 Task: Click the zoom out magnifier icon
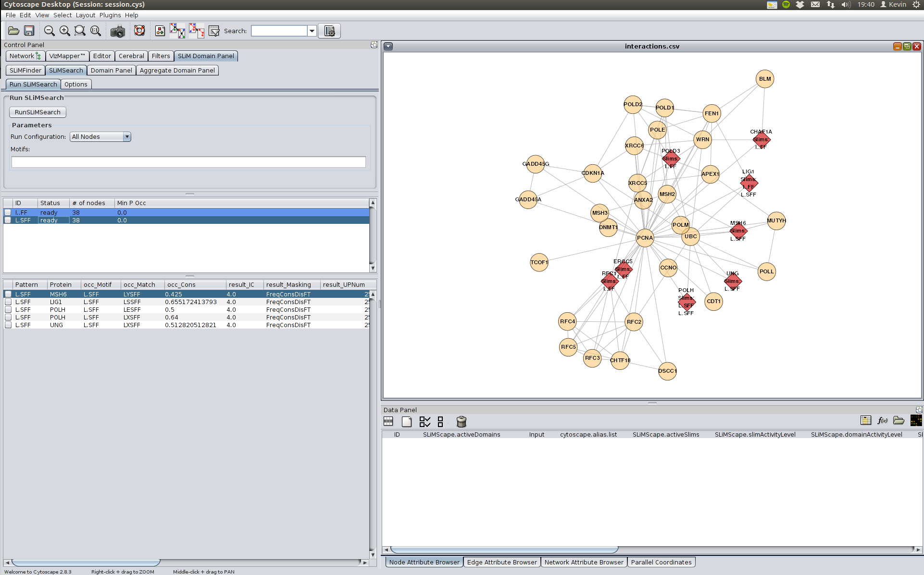[x=49, y=31]
